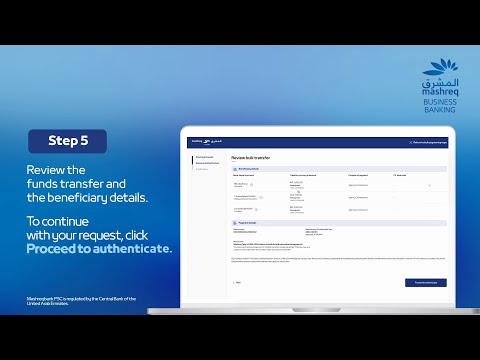This screenshot has width=480, height=360.
Task: Click the Mashreq Business Banking logo
Action: pos(440,86)
